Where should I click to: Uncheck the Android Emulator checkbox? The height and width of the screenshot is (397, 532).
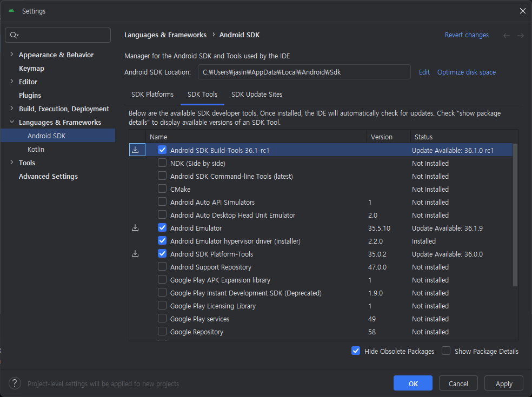tap(162, 228)
